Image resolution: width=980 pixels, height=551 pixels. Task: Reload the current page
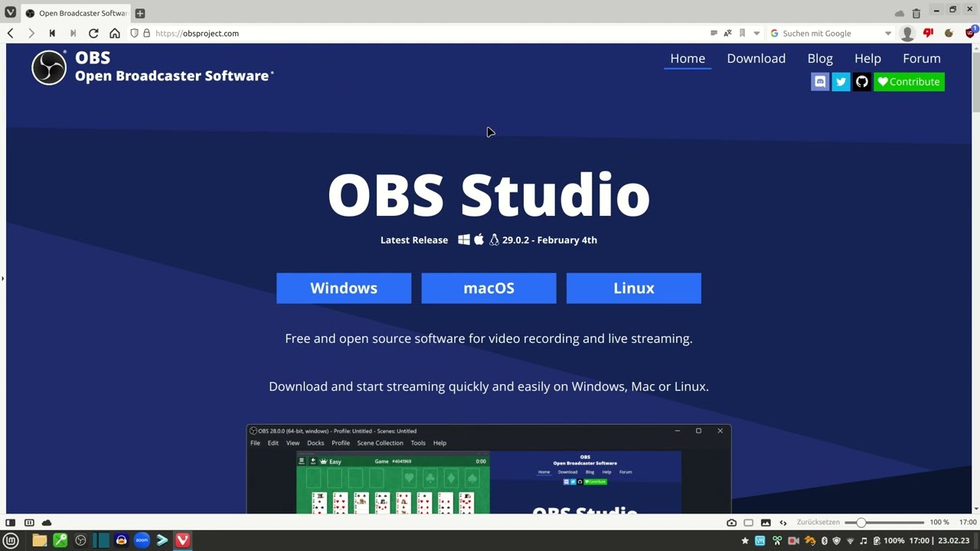click(93, 33)
